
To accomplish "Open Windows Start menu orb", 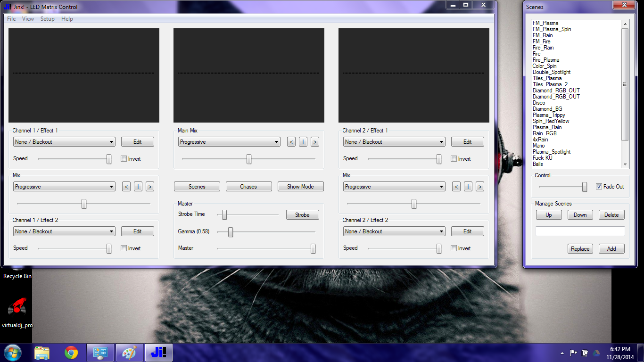I will [12, 353].
